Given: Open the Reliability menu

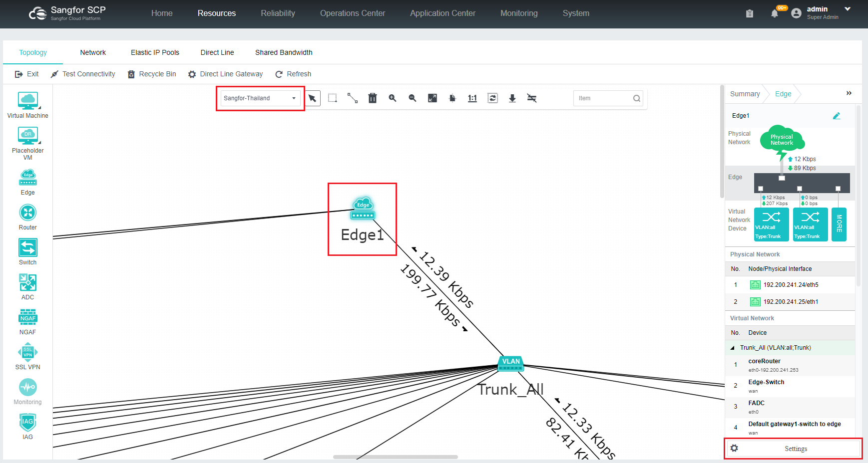Looking at the screenshot, I should [x=278, y=13].
